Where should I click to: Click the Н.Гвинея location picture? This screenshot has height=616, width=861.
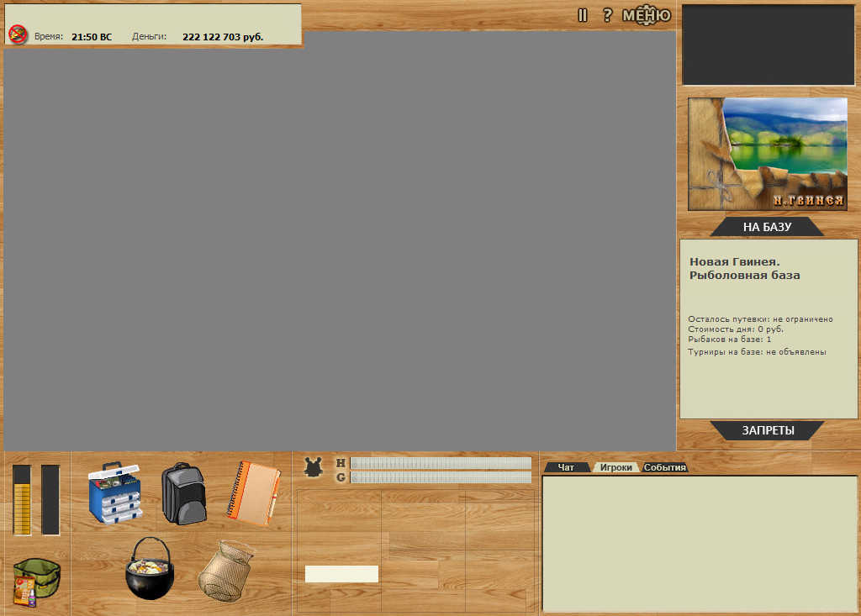[x=768, y=155]
